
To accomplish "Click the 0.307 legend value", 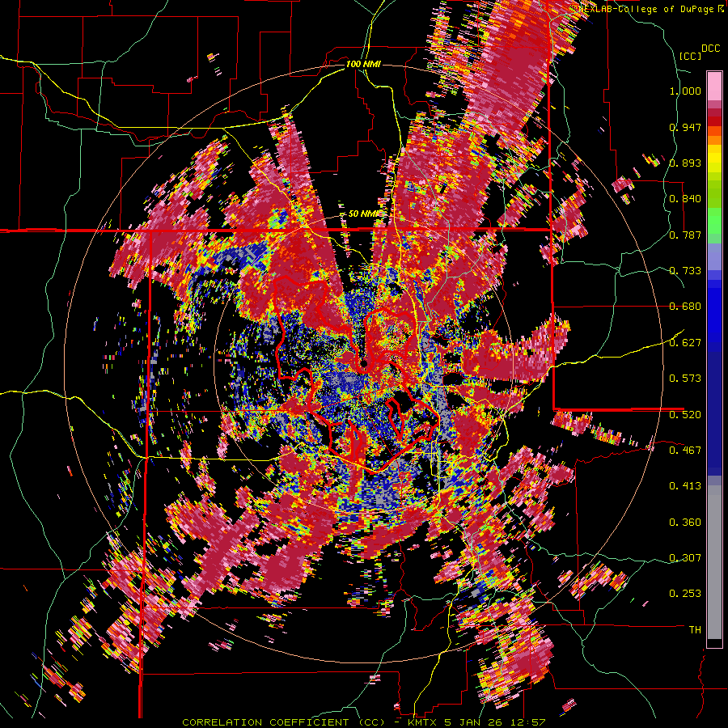I will pyautogui.click(x=685, y=558).
